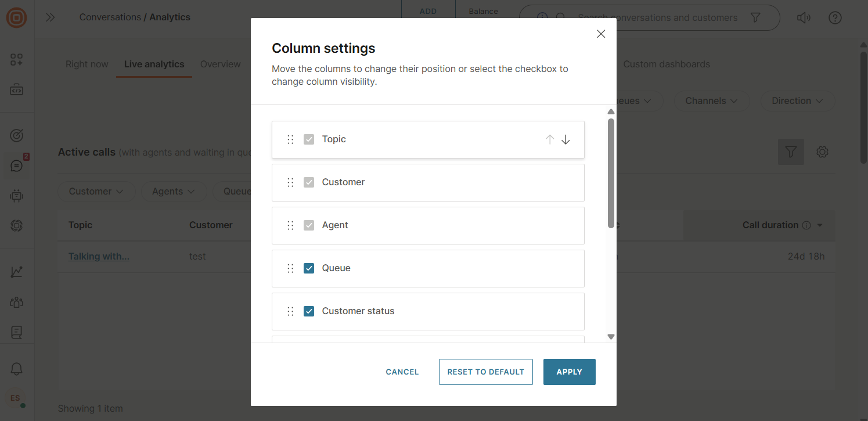This screenshot has height=421, width=868.
Task: Open the People icon in the sidebar
Action: (17, 302)
